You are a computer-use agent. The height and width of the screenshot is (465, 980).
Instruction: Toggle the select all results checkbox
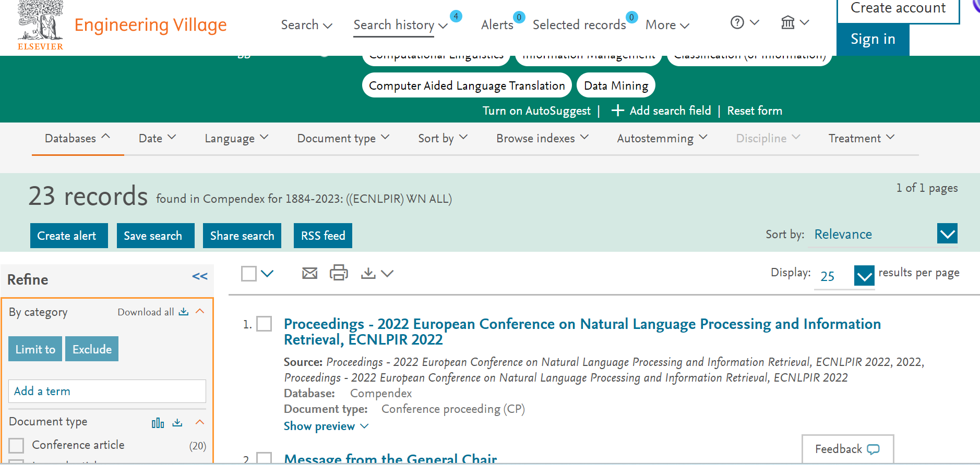(x=249, y=273)
